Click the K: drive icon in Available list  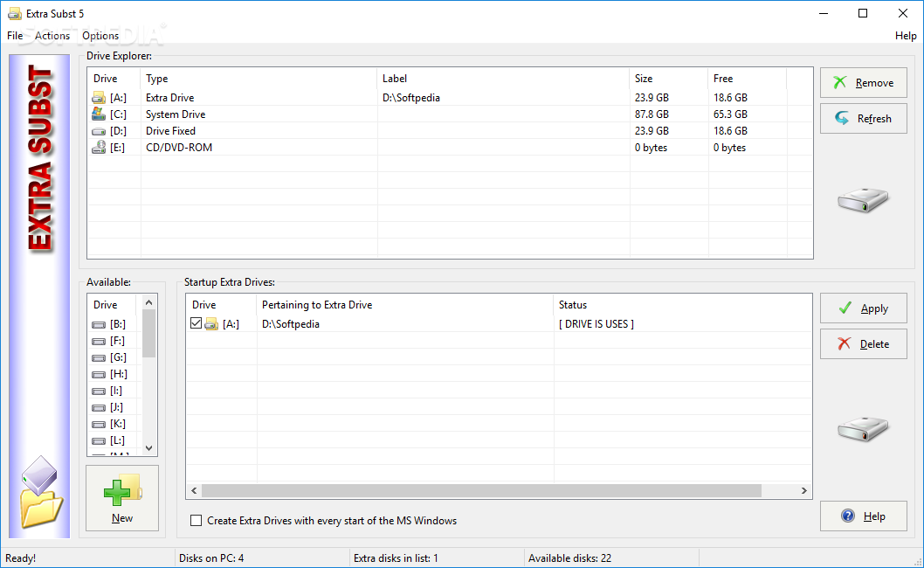[99, 424]
